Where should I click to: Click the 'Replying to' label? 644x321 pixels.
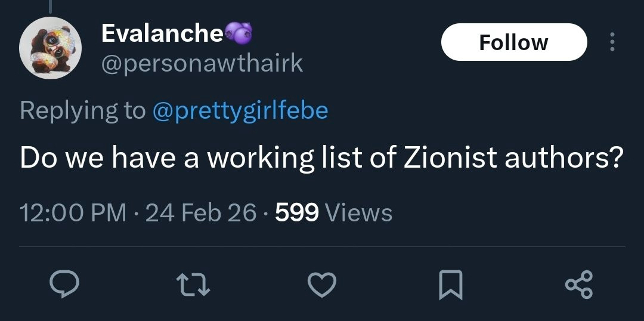point(82,110)
